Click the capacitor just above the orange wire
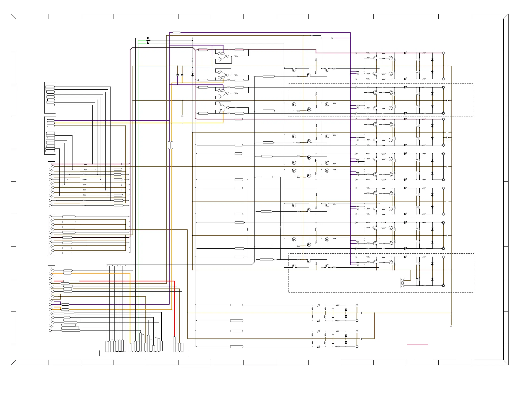The image size is (532, 395). [182, 116]
